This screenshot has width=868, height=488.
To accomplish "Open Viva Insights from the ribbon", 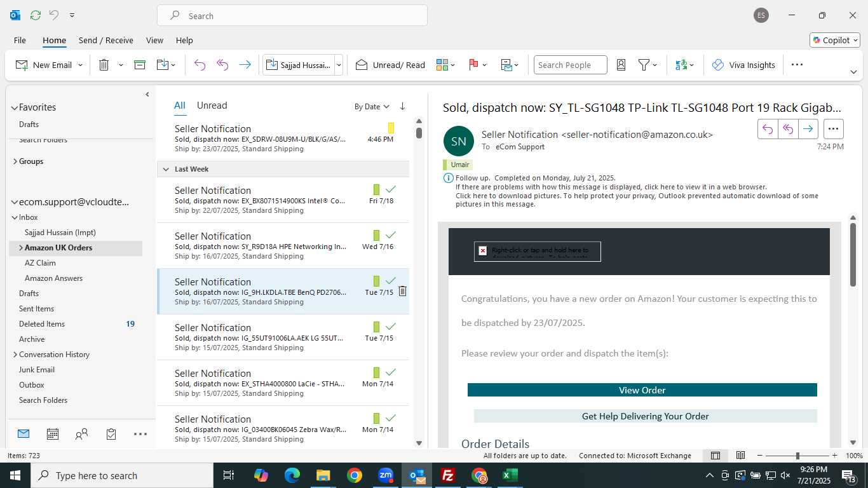I will coord(743,65).
